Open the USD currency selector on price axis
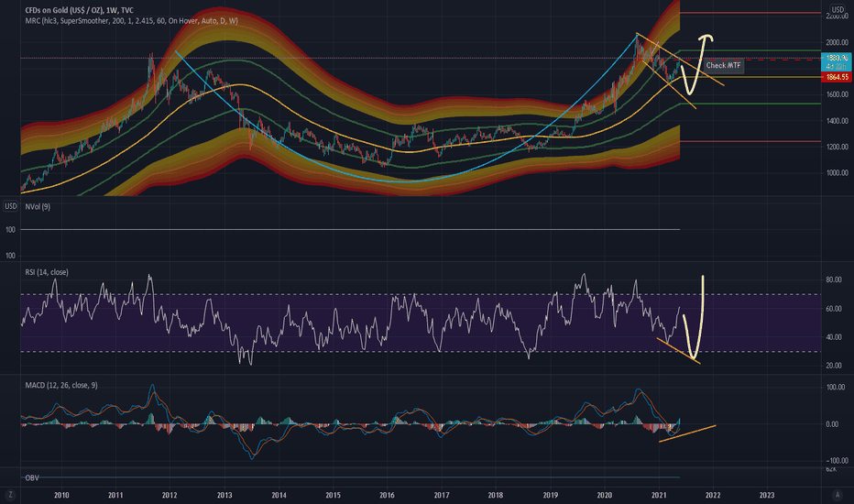854x504 pixels. click(x=838, y=9)
